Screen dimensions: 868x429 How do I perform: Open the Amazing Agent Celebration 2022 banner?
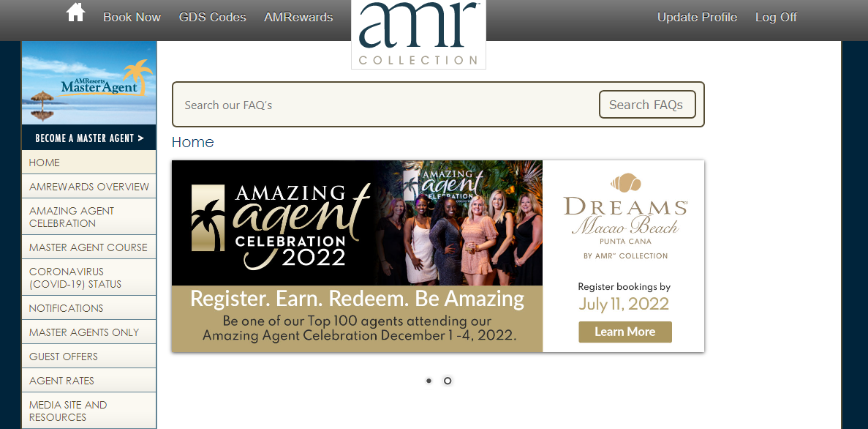(438, 256)
